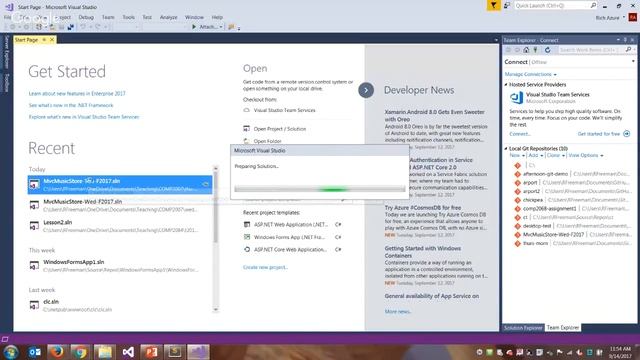This screenshot has width=640, height=360.
Task: Click the Quick Launch search magnifier
Action: coord(593,5)
